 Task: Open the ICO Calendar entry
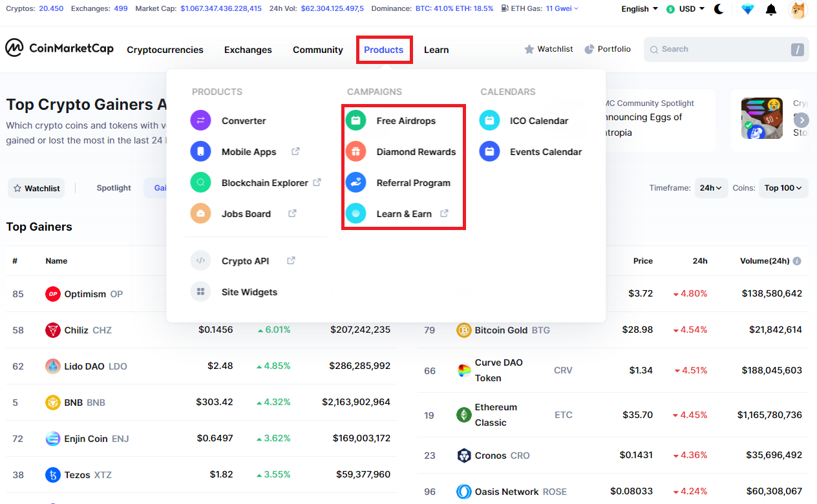coord(539,121)
